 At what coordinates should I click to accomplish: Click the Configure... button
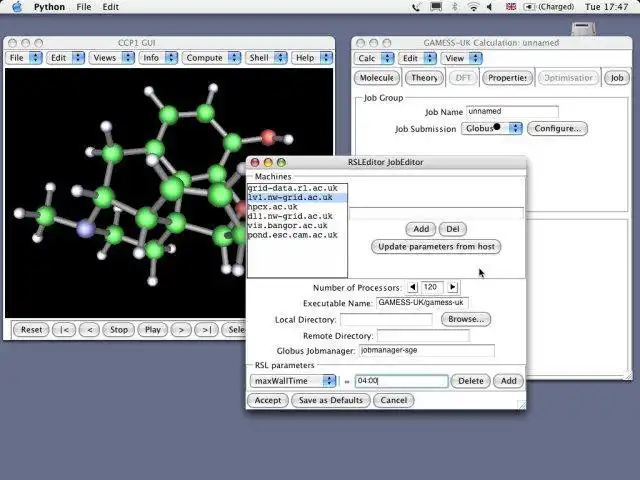557,128
